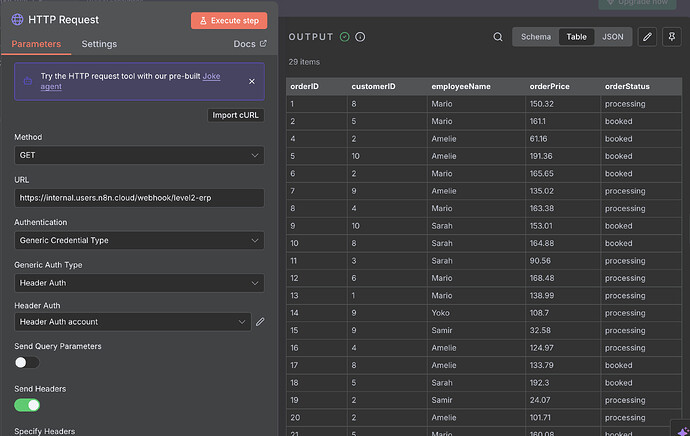Click the green success checkmark icon
The width and height of the screenshot is (690, 436).
344,37
